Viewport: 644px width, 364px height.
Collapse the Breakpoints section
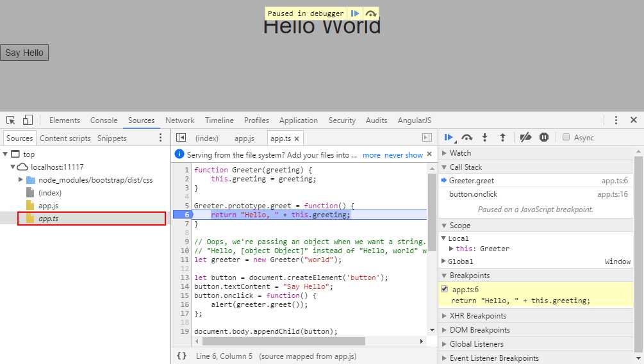[444, 276]
